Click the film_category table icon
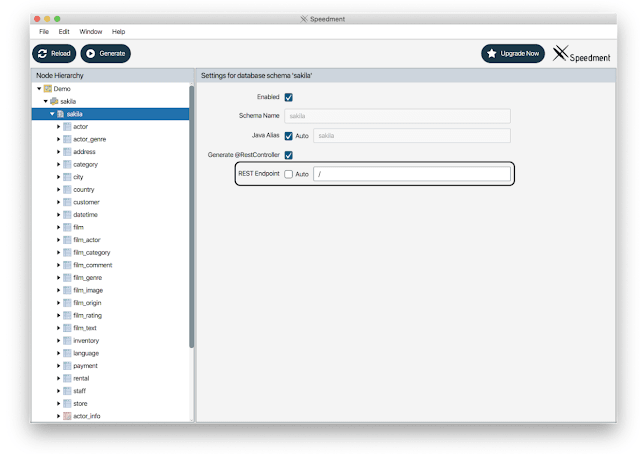This screenshot has height=454, width=640. (67, 252)
